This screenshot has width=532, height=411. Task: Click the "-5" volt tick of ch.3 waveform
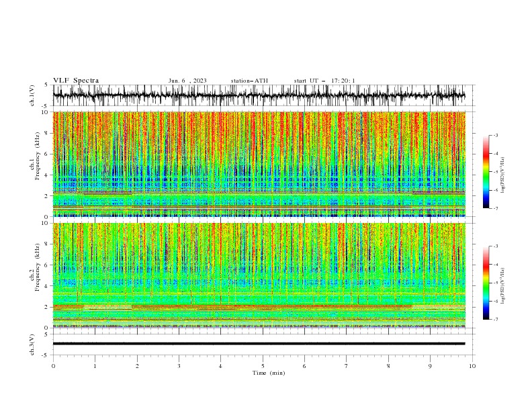[46, 355]
